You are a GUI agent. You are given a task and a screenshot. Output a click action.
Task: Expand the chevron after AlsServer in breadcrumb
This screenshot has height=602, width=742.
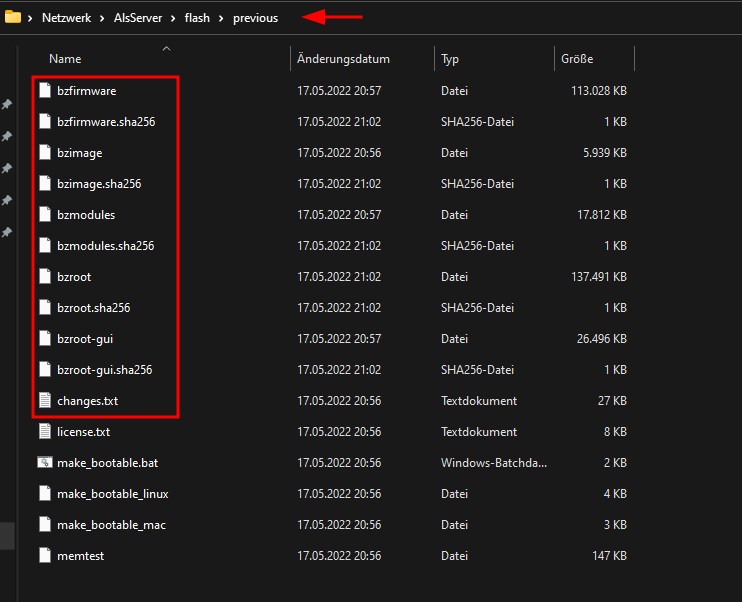tap(173, 18)
